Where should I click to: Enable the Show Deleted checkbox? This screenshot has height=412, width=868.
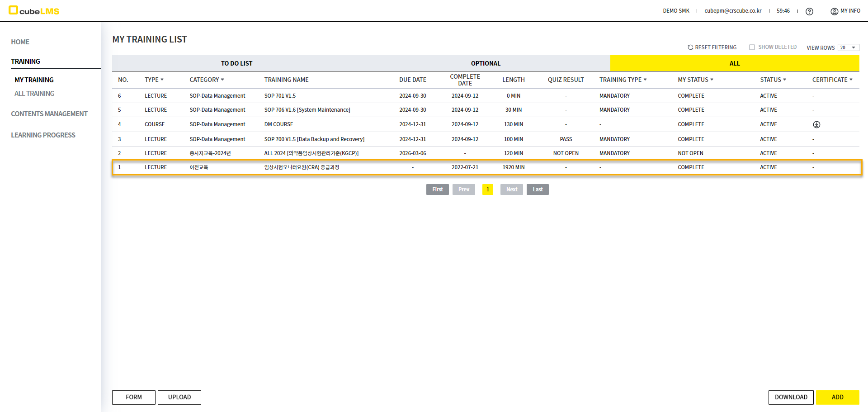coord(752,47)
